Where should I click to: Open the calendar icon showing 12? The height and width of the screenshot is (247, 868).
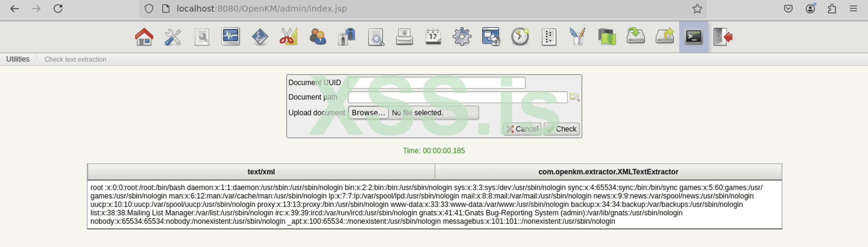click(x=433, y=37)
